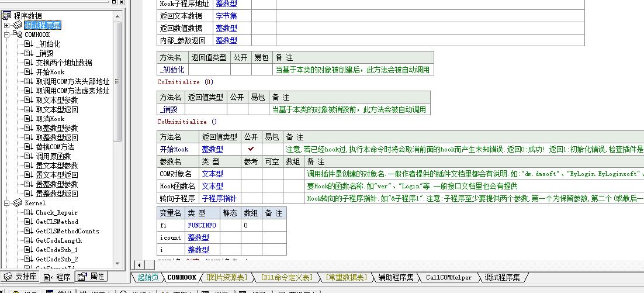
Task: Click the subroutine icon beside 调用原函数
Action: 29,156
